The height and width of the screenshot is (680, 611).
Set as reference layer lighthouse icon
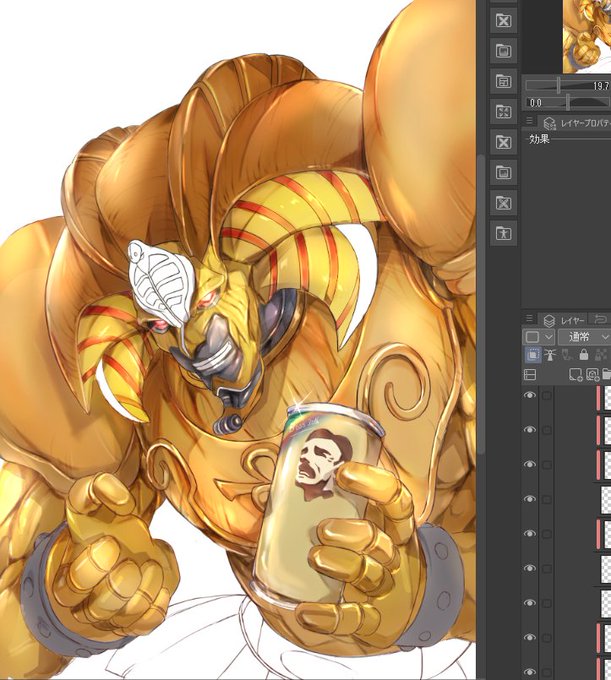(550, 355)
